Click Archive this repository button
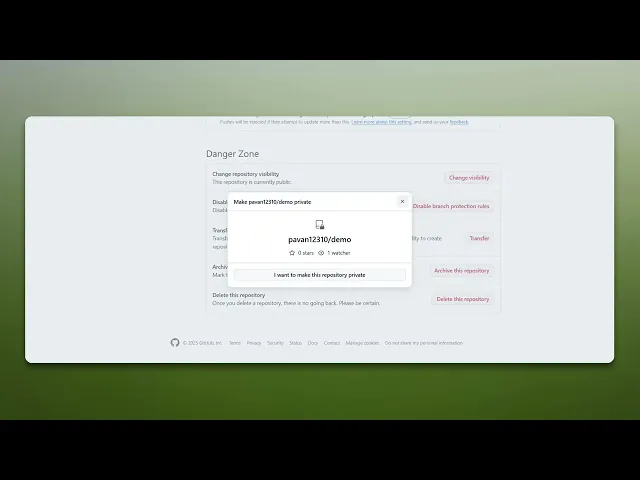640x480 pixels. pos(462,271)
